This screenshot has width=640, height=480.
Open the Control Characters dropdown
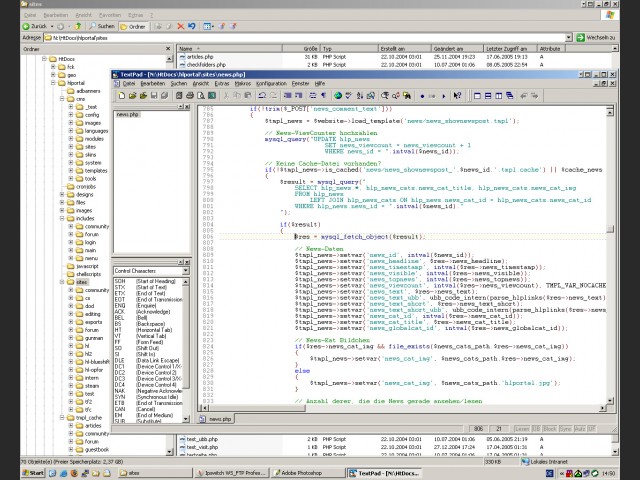point(186,271)
